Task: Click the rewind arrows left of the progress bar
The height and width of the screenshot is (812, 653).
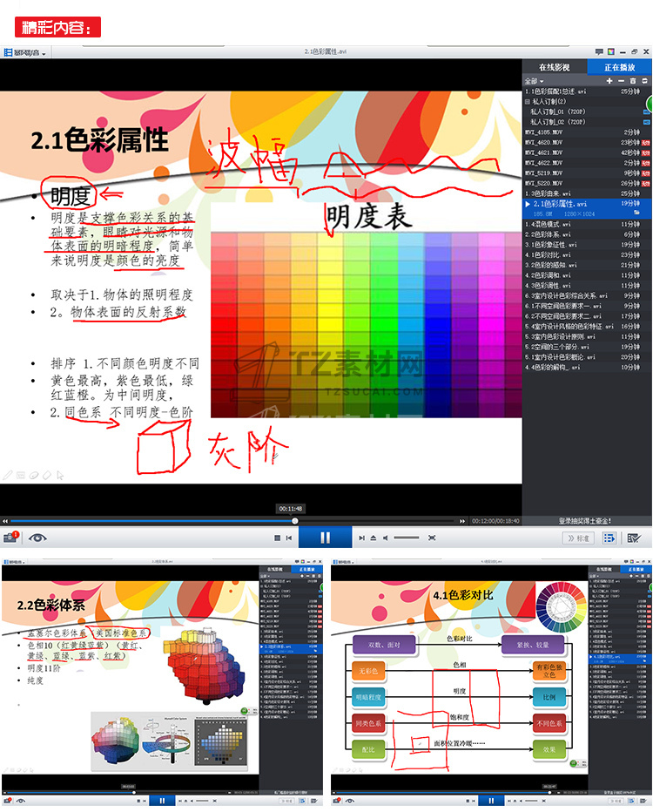Action: [x=5, y=521]
